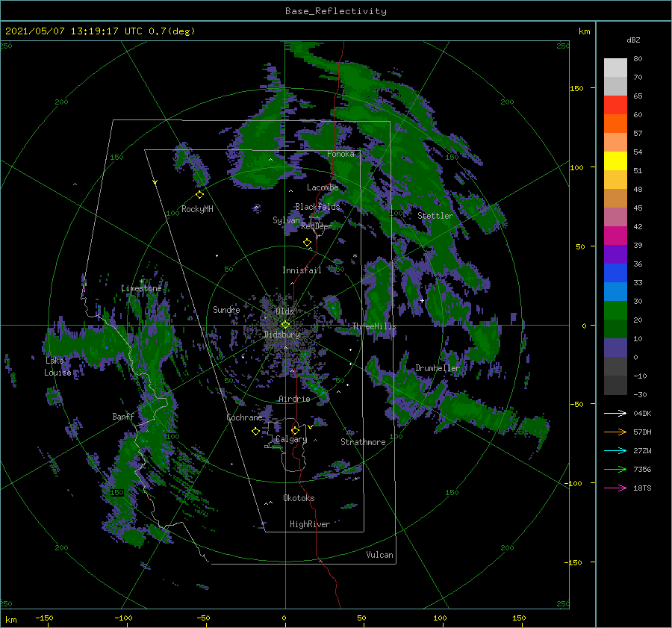Click the dBZ legend heading
672x628 pixels.
pyautogui.click(x=633, y=40)
